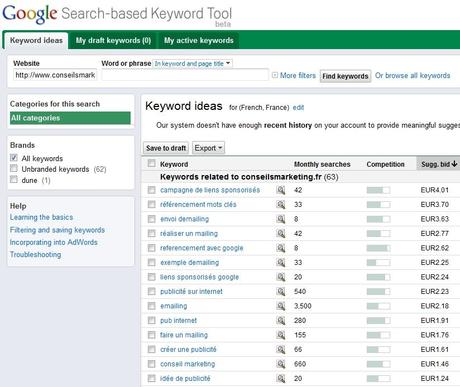
Task: Check the conseil marketing row checkbox
Action: pos(152,364)
